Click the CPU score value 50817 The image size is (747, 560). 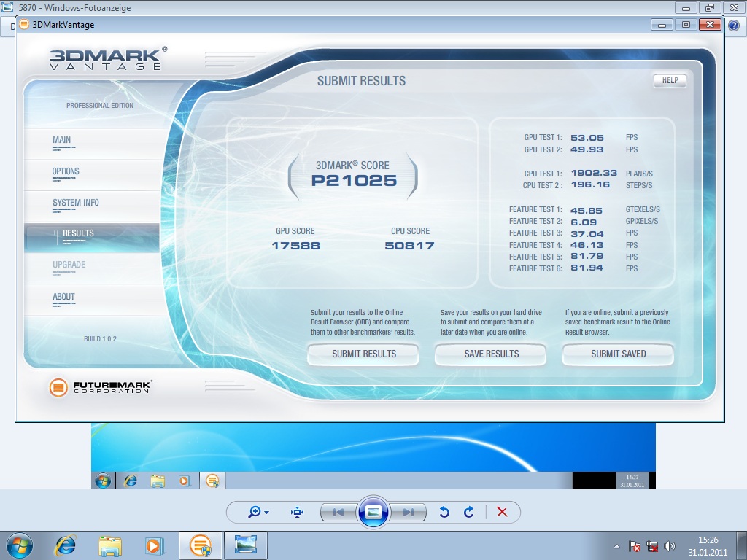click(410, 246)
